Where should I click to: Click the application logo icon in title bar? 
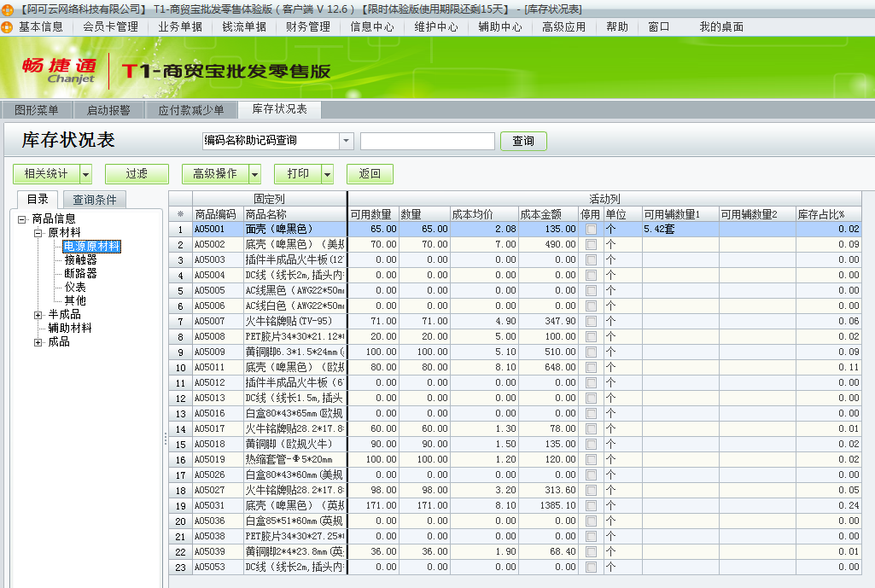pos(7,8)
